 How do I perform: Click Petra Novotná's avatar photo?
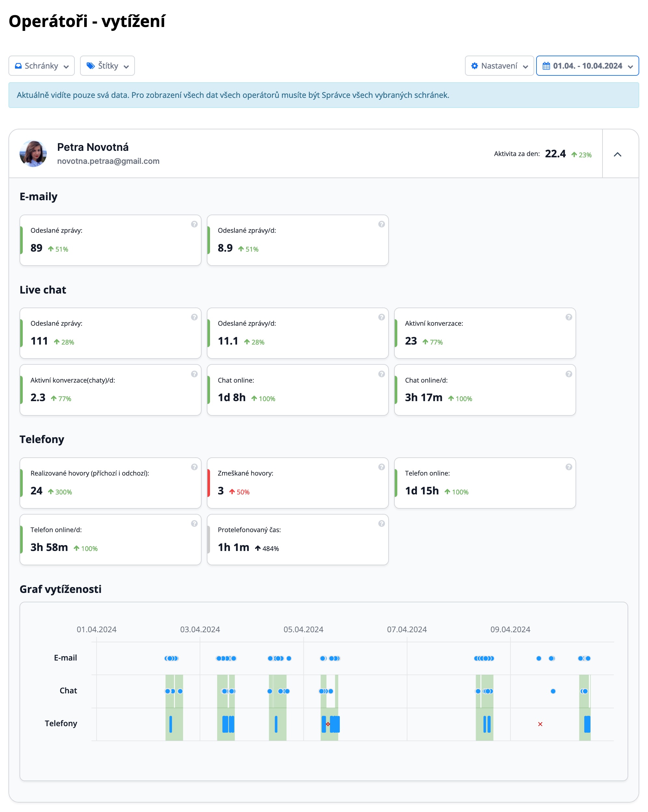33,154
